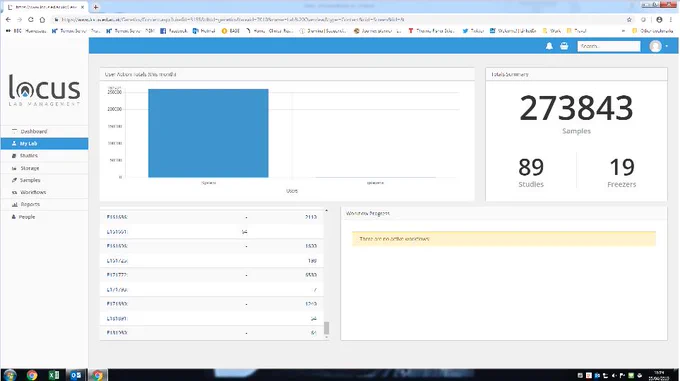The width and height of the screenshot is (680, 381).
Task: Click the no active workflows notice
Action: tap(503, 239)
